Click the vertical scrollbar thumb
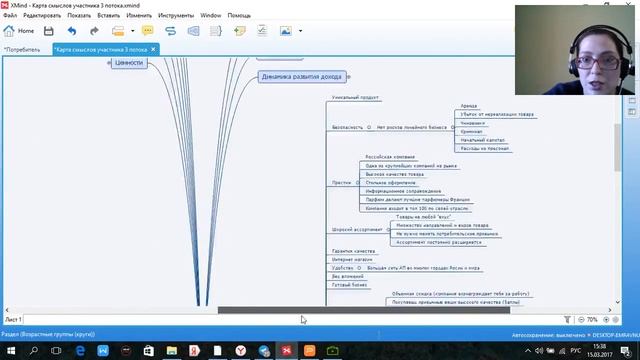 [618, 148]
